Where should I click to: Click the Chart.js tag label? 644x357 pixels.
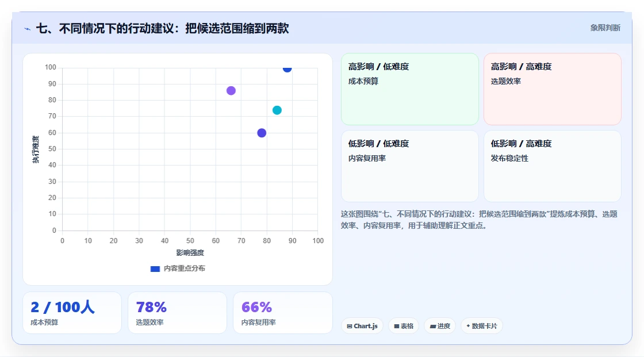[366, 326]
